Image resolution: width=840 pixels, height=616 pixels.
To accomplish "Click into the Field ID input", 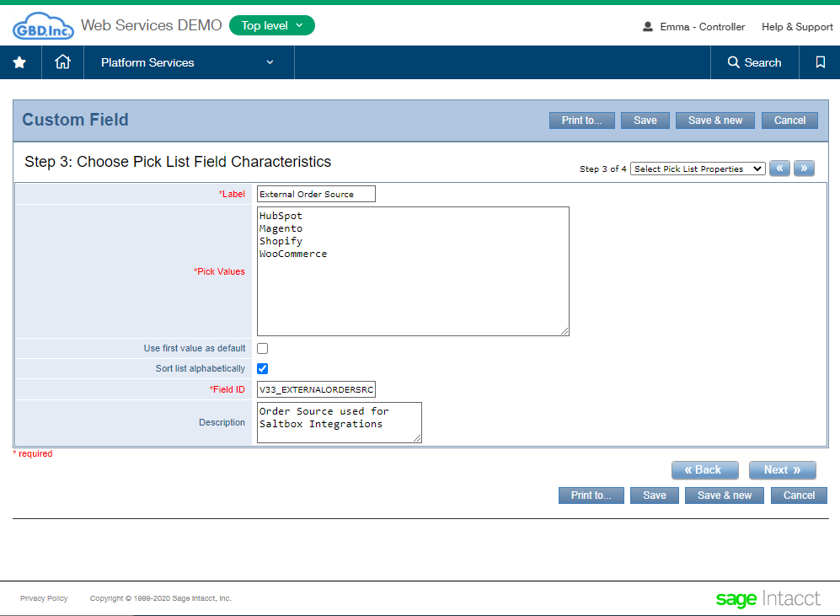I will pyautogui.click(x=316, y=389).
